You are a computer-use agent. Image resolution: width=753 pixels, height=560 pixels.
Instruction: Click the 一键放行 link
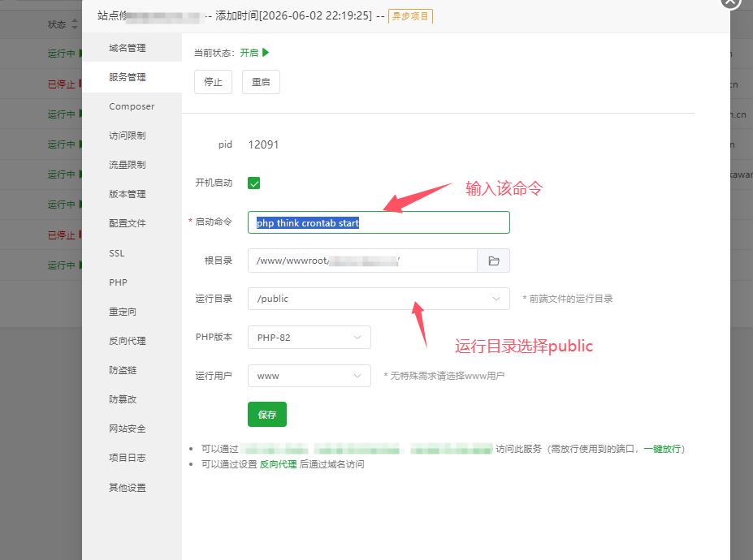(x=662, y=449)
